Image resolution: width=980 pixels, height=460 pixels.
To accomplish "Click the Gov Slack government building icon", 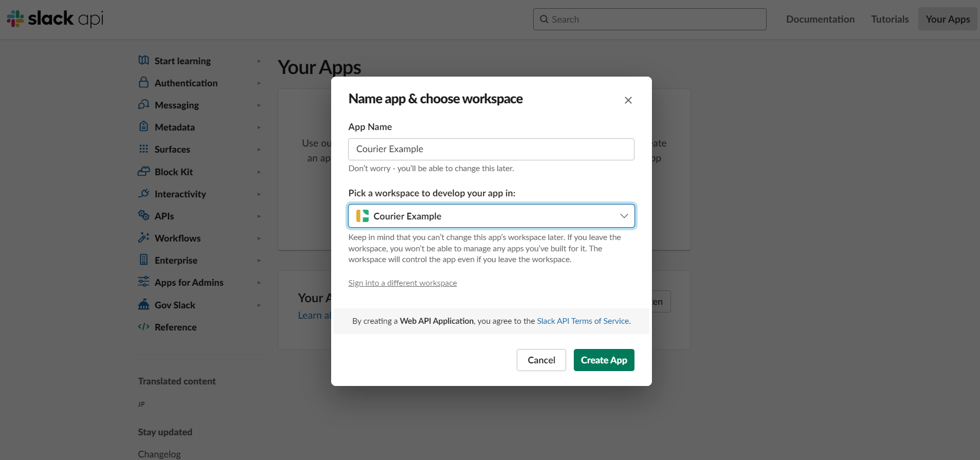I will [144, 304].
